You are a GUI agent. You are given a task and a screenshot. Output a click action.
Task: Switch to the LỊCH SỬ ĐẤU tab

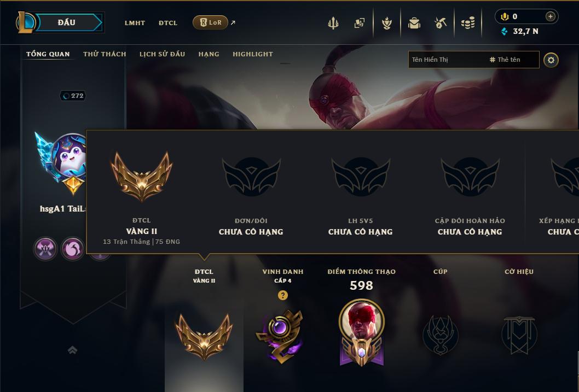tap(162, 54)
